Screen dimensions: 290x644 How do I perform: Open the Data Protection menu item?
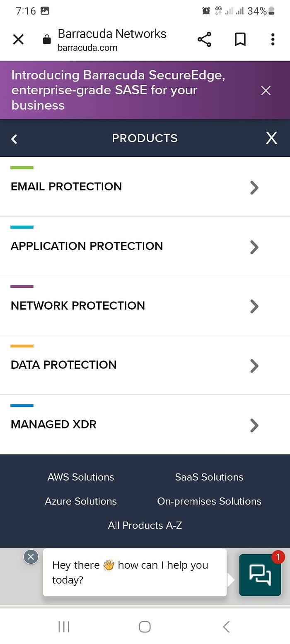tap(64, 365)
